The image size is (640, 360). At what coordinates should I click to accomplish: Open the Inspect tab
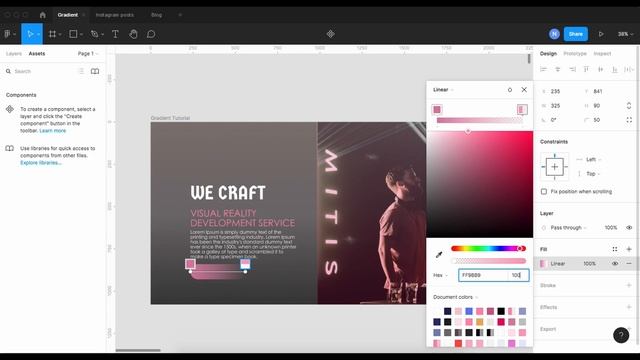pos(602,53)
